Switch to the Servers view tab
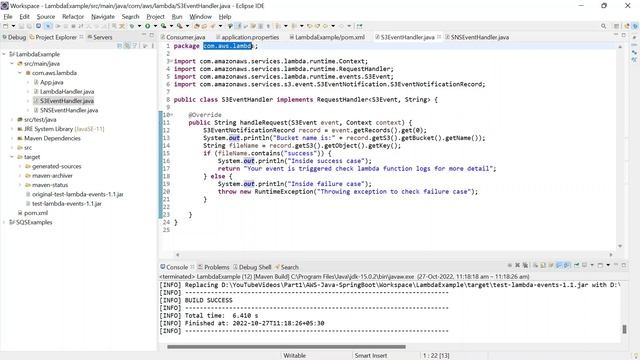Image resolution: width=640 pixels, height=360 pixels. pyautogui.click(x=100, y=37)
